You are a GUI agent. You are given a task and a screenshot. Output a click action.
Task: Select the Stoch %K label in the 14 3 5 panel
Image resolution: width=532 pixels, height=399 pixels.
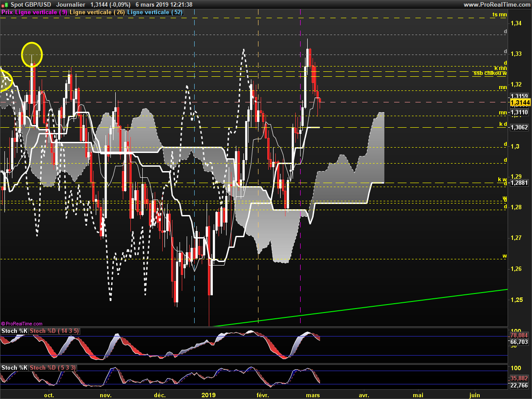(x=14, y=331)
